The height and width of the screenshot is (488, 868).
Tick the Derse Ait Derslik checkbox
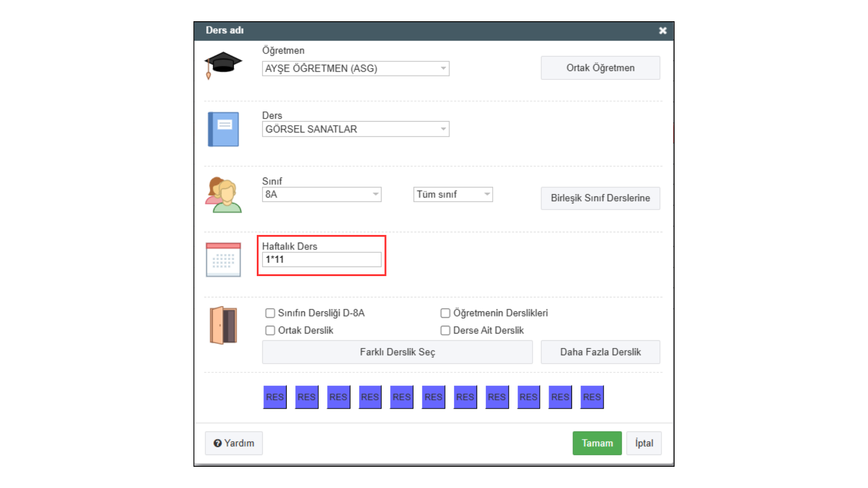pos(445,331)
